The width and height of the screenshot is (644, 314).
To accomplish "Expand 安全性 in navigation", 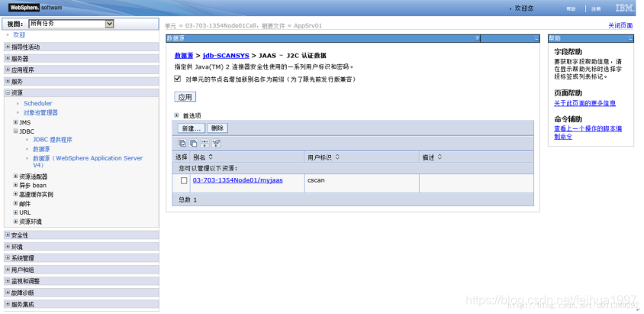I will pyautogui.click(x=8, y=235).
